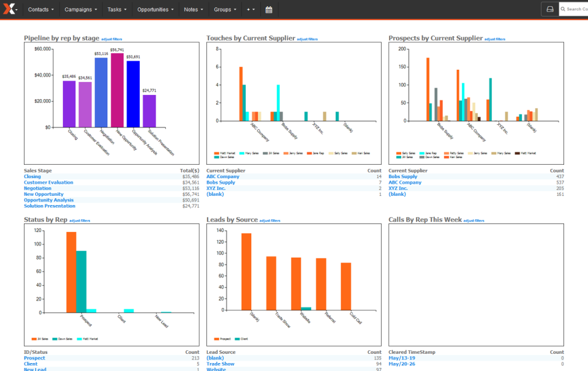Open the May/13-19 timestamp link

[402, 358]
